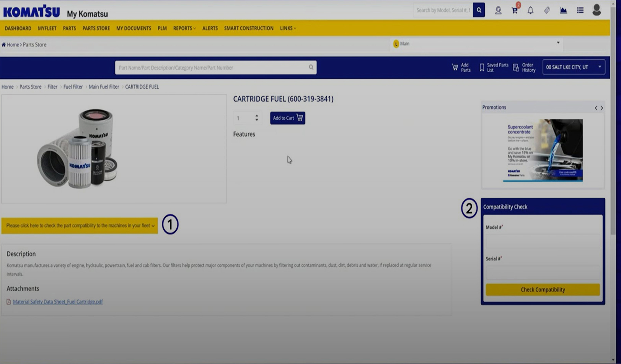This screenshot has height=364, width=621.
Task: Open the Parts menu item
Action: (x=69, y=28)
